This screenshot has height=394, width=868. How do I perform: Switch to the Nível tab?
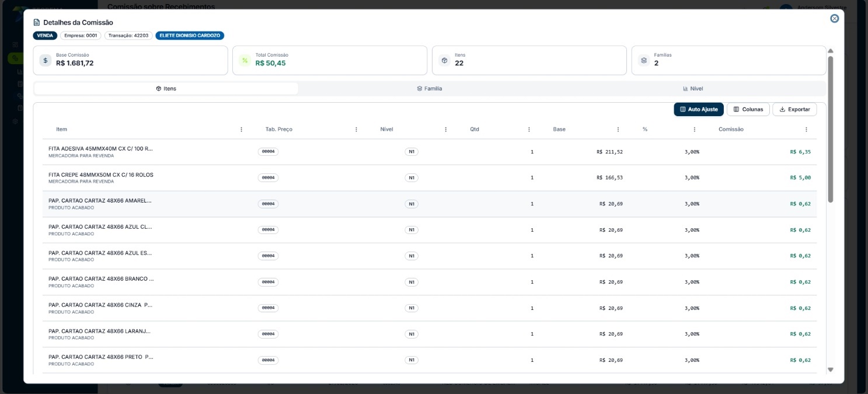(x=693, y=89)
